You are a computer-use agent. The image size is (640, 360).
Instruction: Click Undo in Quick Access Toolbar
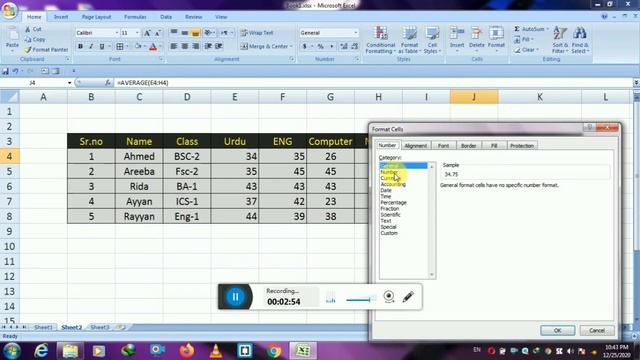15,71
